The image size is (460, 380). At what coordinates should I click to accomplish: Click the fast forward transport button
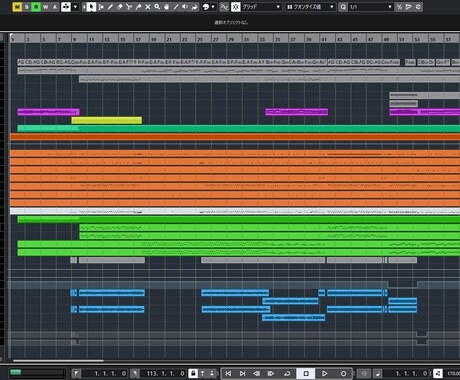tap(271, 373)
